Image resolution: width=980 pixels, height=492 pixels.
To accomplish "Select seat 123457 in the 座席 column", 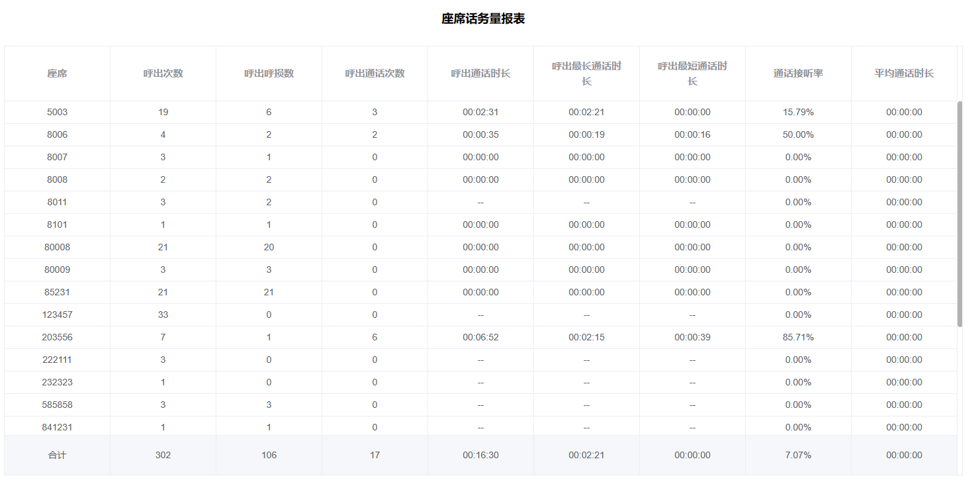I will 57,315.
